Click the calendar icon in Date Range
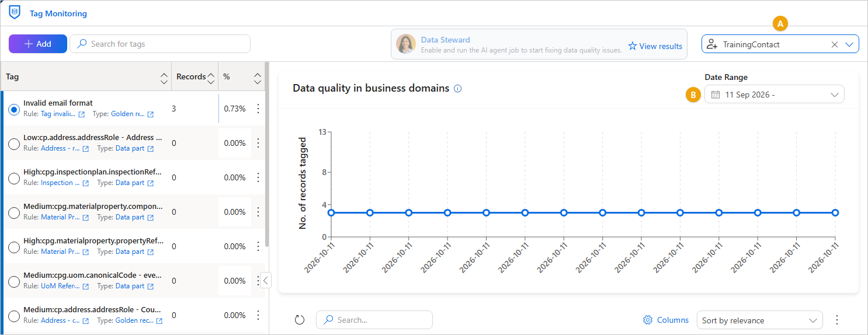The image size is (868, 335). tap(715, 95)
